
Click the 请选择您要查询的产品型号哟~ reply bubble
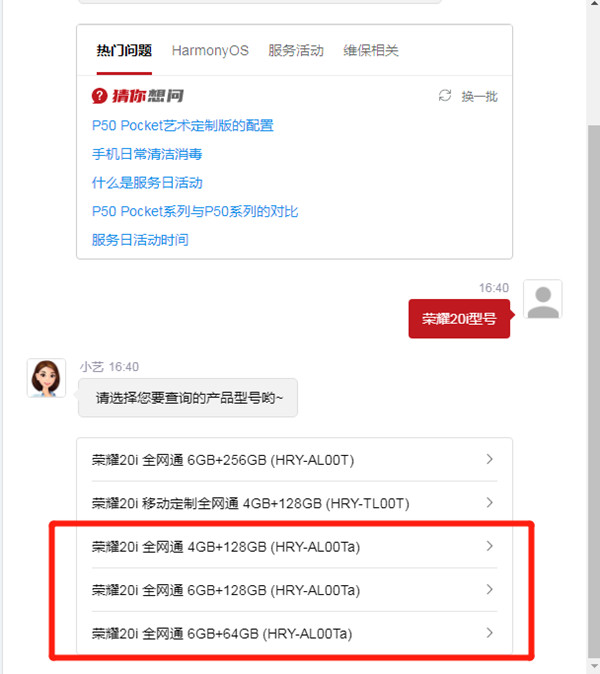(188, 398)
